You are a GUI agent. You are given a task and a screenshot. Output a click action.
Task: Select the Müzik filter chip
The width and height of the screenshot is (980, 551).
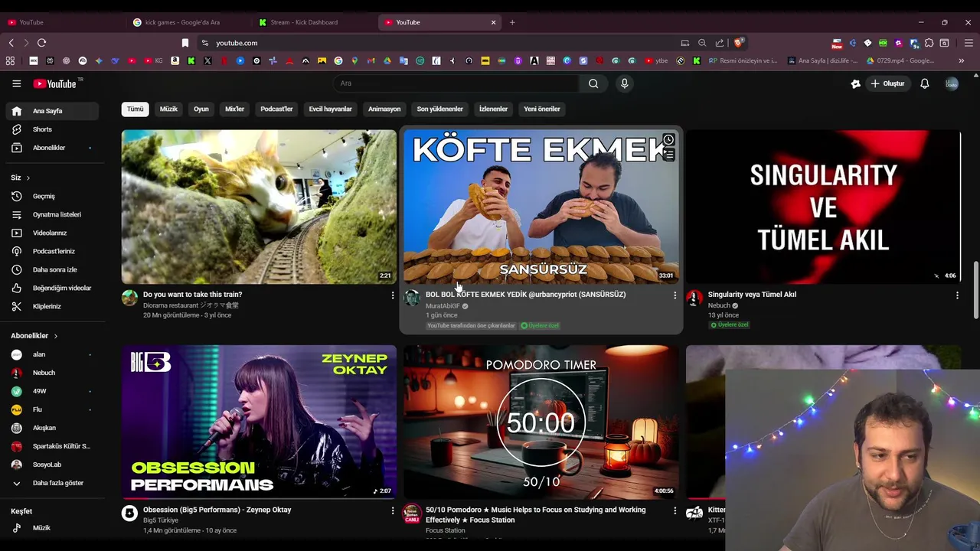(168, 109)
